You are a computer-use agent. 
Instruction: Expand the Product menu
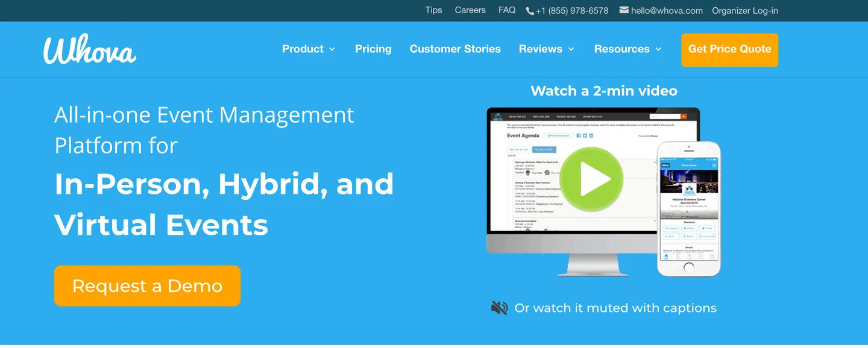point(309,49)
